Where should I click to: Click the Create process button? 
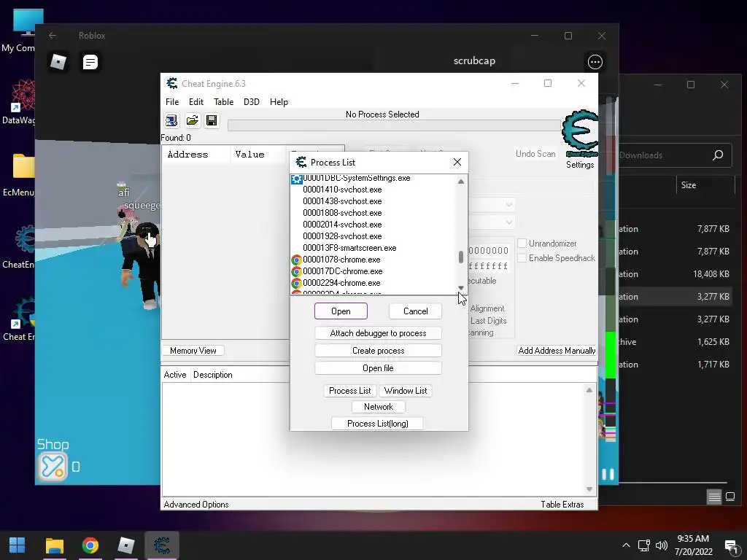click(x=379, y=351)
